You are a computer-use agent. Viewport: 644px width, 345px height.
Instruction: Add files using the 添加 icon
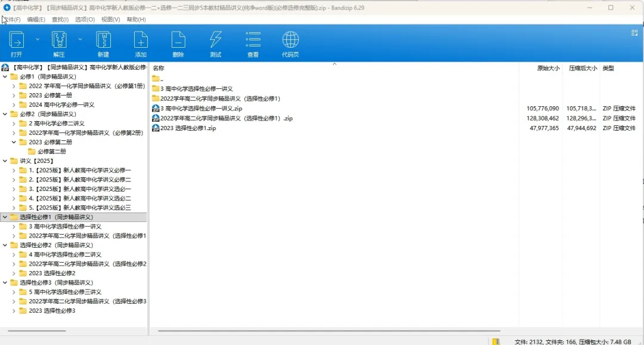coord(141,44)
